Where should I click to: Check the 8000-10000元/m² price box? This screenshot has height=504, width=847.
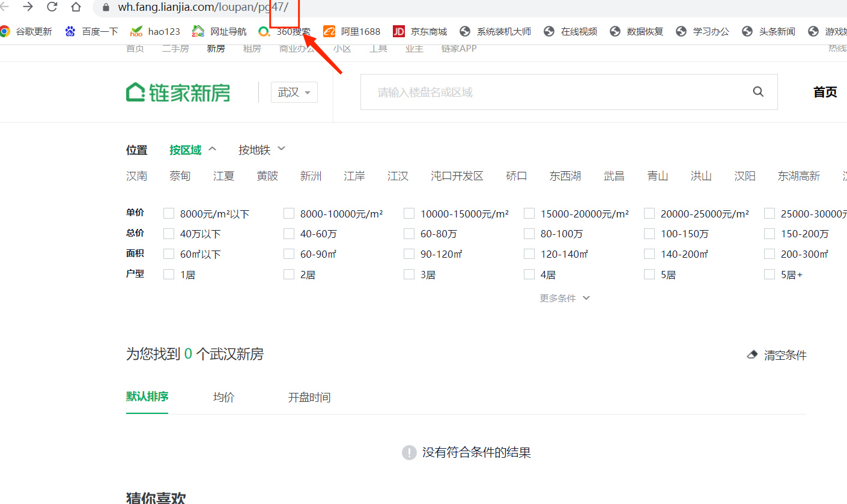click(x=289, y=213)
